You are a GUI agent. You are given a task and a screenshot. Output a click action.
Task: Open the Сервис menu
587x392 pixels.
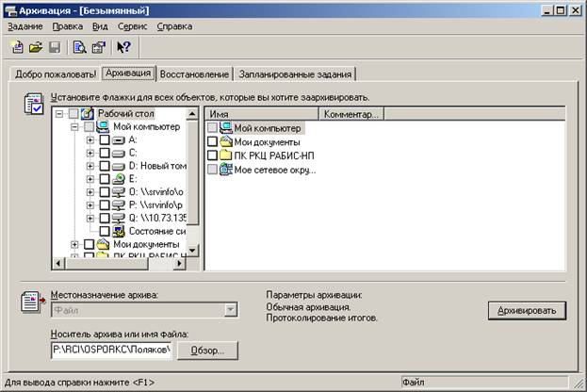[132, 26]
